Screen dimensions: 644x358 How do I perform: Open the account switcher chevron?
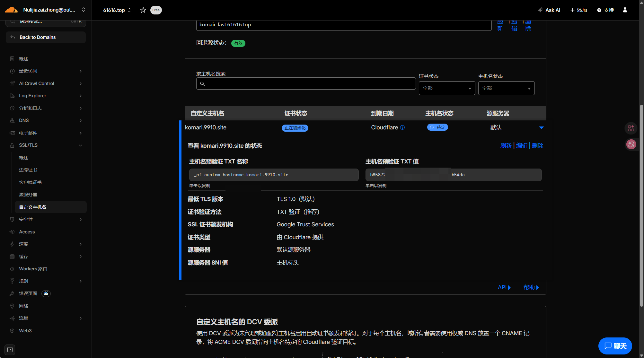[x=84, y=10]
